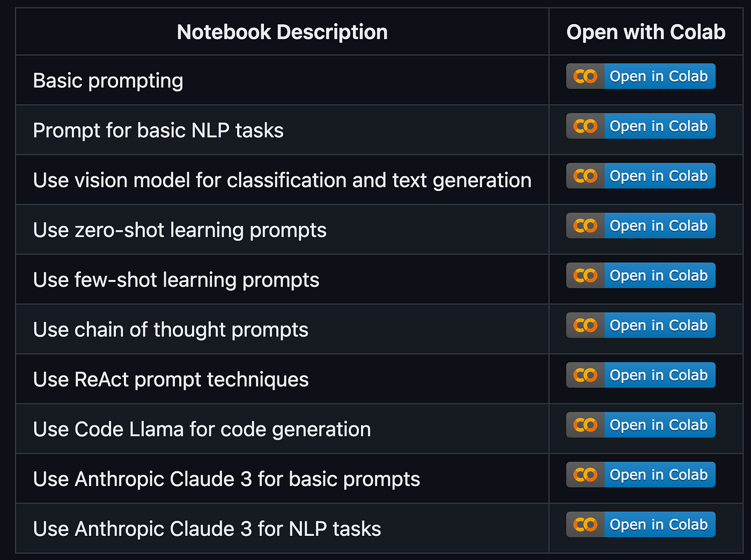This screenshot has width=751, height=560.
Task: Select the Notebook Description column header
Action: click(x=282, y=32)
